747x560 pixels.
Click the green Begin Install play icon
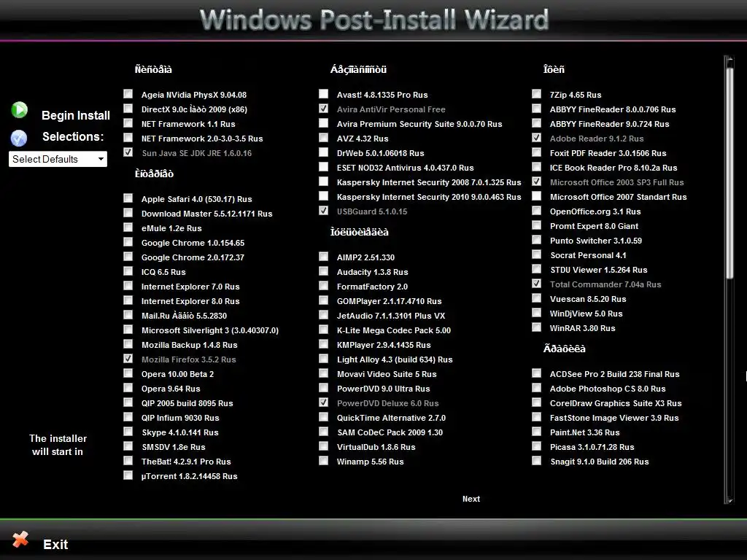point(20,110)
